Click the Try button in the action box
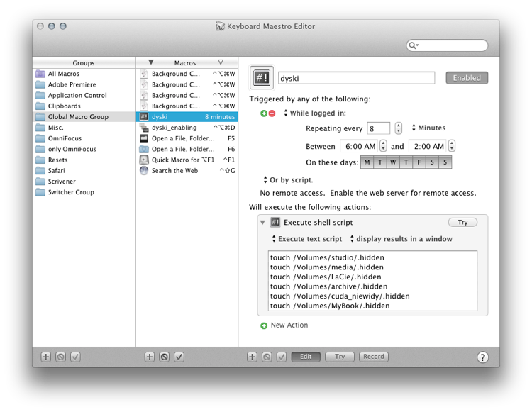This screenshot has width=532, height=412. [x=462, y=222]
